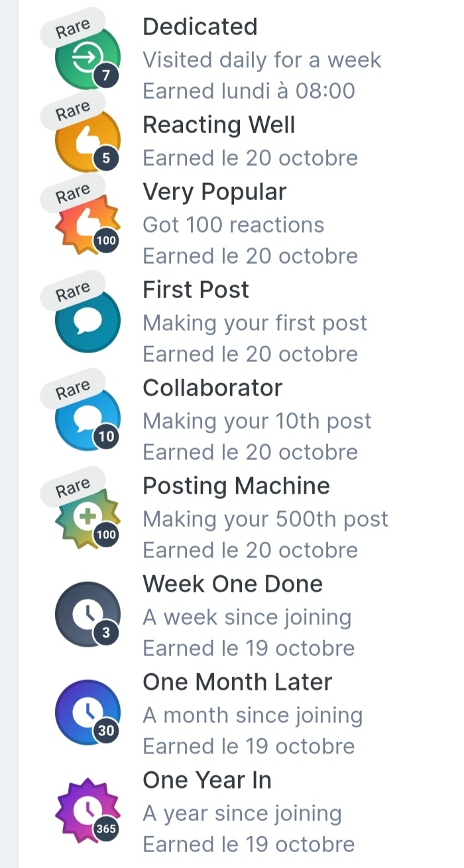Select the Very Popular badge title

214,192
